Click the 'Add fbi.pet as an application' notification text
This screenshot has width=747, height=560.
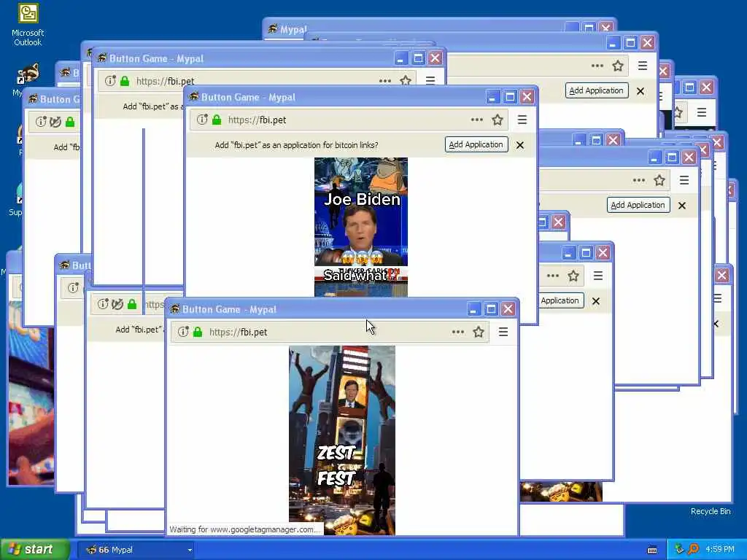[296, 145]
